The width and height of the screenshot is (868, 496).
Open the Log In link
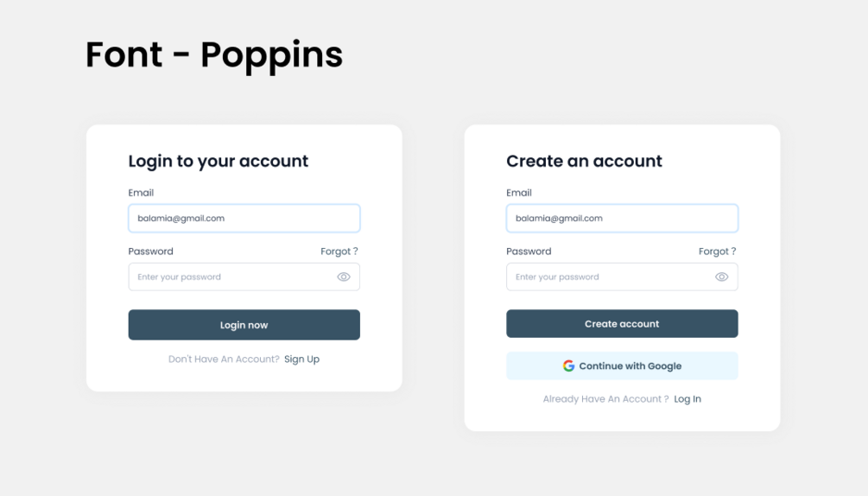point(687,399)
